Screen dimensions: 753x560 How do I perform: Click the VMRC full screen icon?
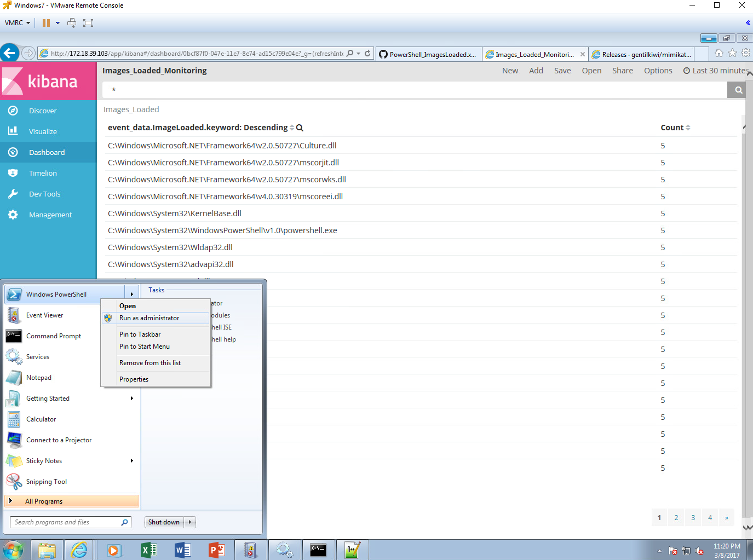click(88, 23)
